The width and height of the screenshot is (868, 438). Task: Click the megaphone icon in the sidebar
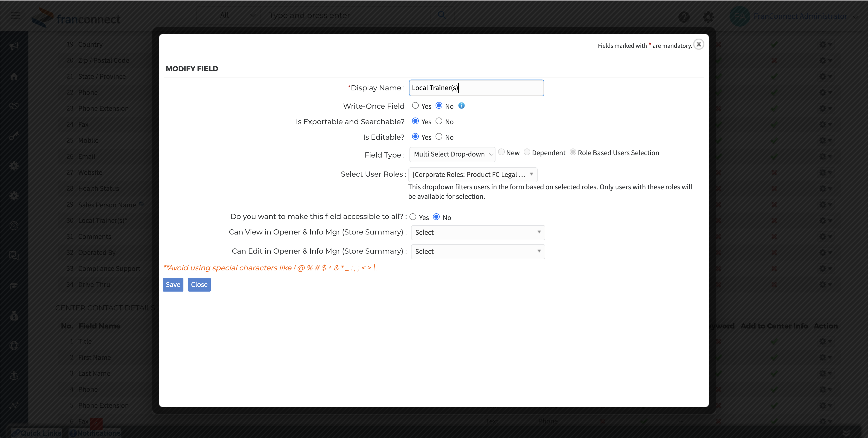pos(14,46)
